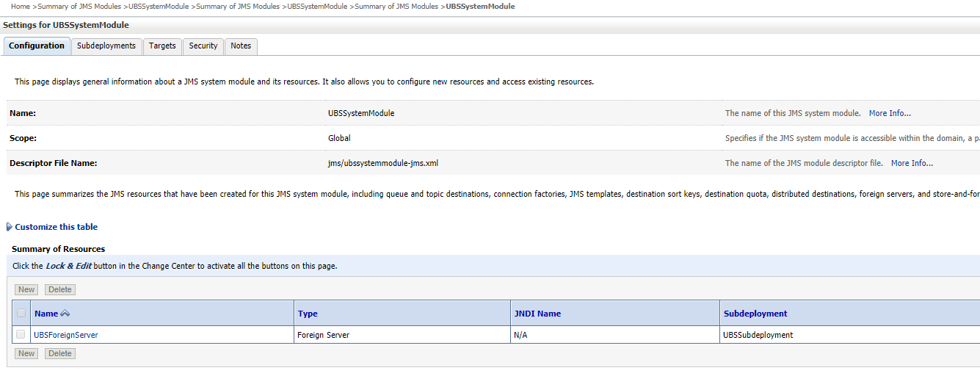Expand the Customize this table triangle

pos(9,227)
